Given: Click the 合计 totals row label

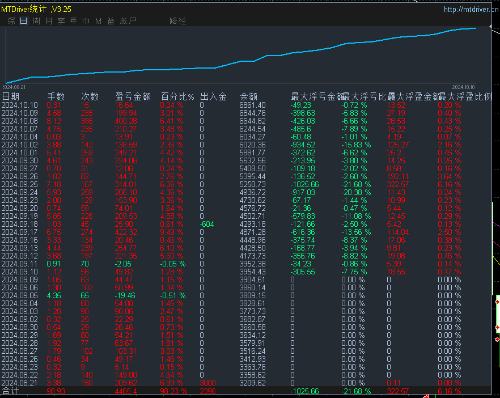Looking at the screenshot, I should click(x=10, y=391).
